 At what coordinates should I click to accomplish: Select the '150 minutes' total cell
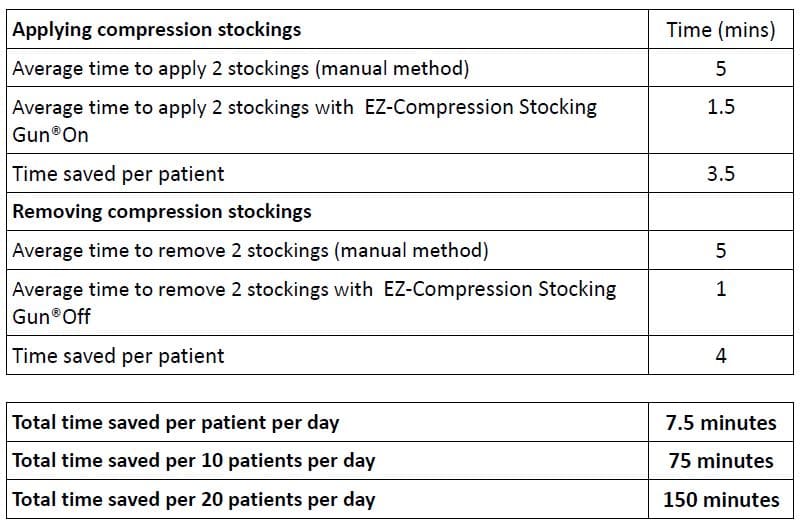tap(720, 499)
